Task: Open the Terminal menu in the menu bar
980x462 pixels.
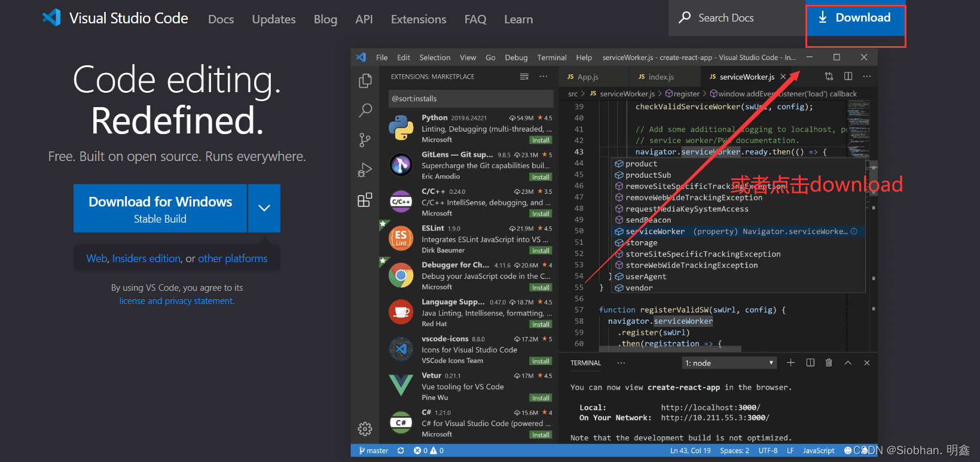Action: point(551,57)
